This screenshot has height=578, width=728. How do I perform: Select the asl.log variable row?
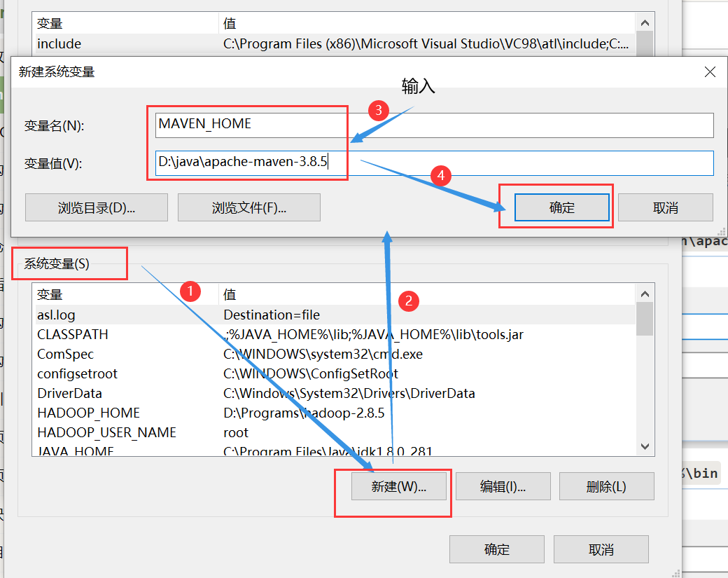pos(335,315)
